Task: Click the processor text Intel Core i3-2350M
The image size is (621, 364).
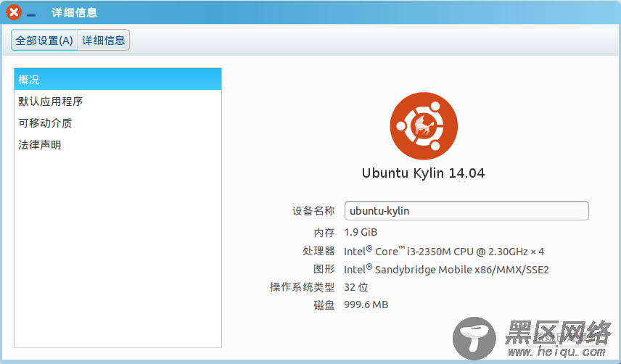Action: [x=443, y=251]
